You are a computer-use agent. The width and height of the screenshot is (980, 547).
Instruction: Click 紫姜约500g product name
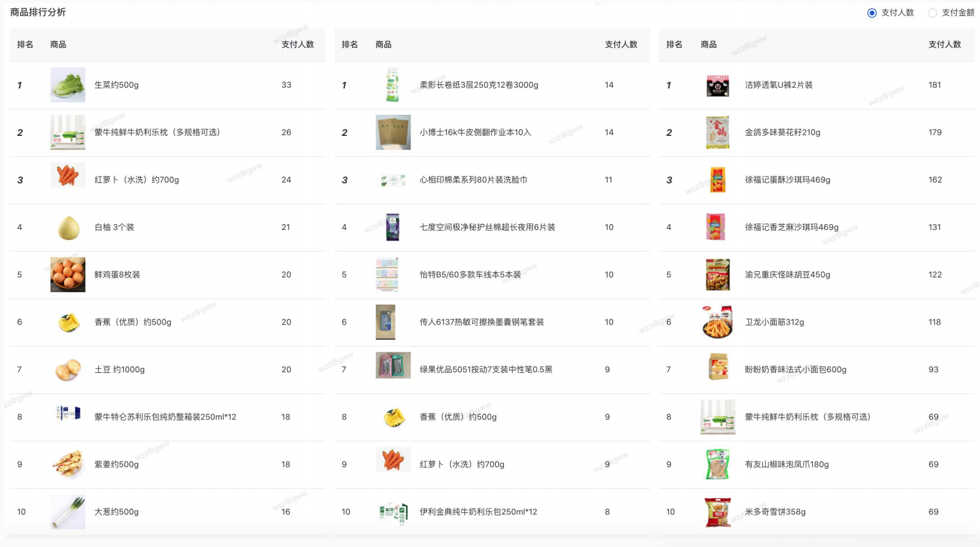click(117, 464)
